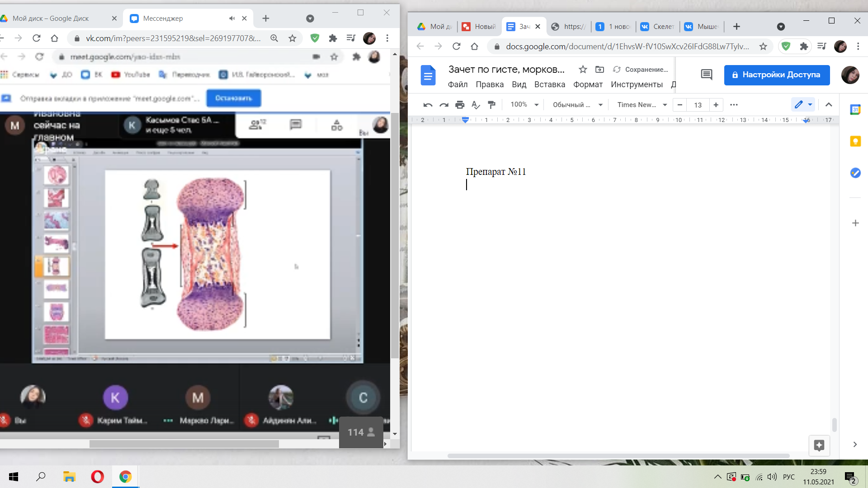868x488 pixels.
Task: Click the left indent marker on the ruler
Action: tap(465, 120)
